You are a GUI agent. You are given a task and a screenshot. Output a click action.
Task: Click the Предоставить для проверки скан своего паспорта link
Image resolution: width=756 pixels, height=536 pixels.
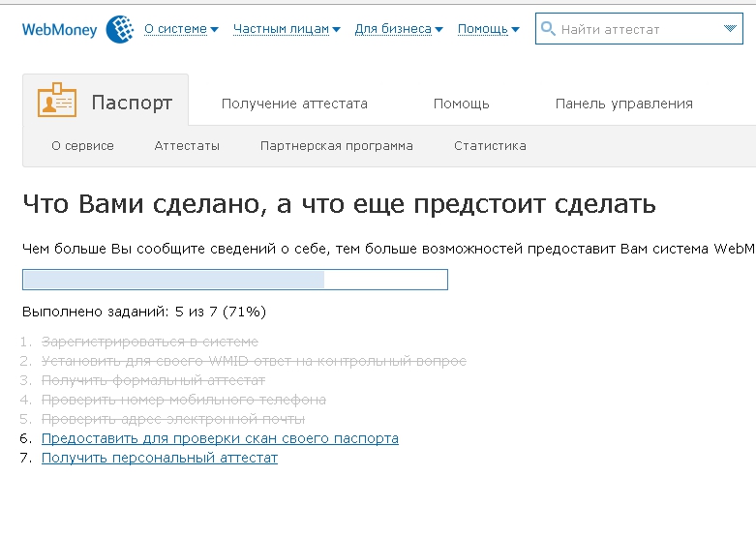click(x=220, y=438)
